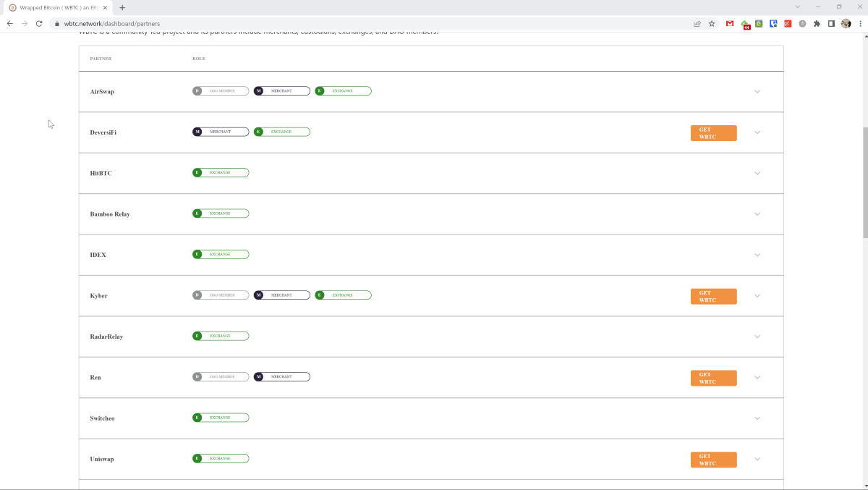The height and width of the screenshot is (490, 868).
Task: Click Bamboo Relay's Exchange badge
Action: click(221, 214)
